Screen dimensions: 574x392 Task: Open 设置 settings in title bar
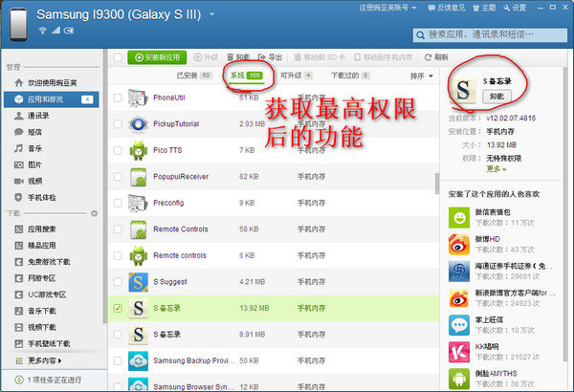coord(515,8)
